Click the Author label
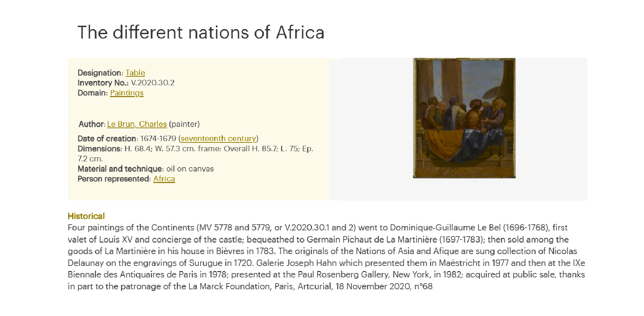Image resolution: width=644 pixels, height=316 pixels. (x=92, y=124)
